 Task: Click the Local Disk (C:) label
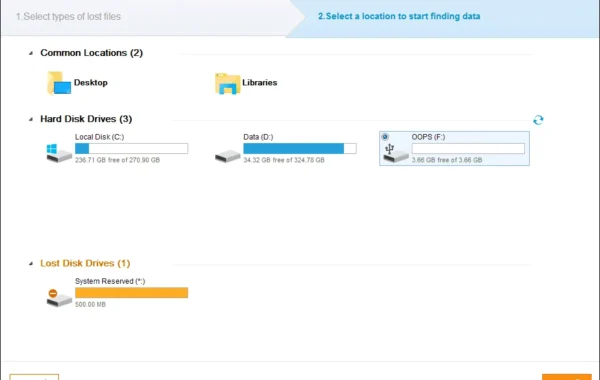click(x=99, y=137)
